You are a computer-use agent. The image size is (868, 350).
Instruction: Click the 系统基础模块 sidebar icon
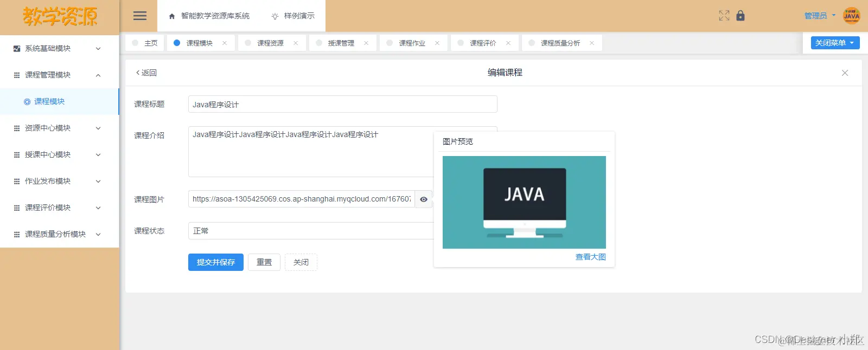(17, 48)
